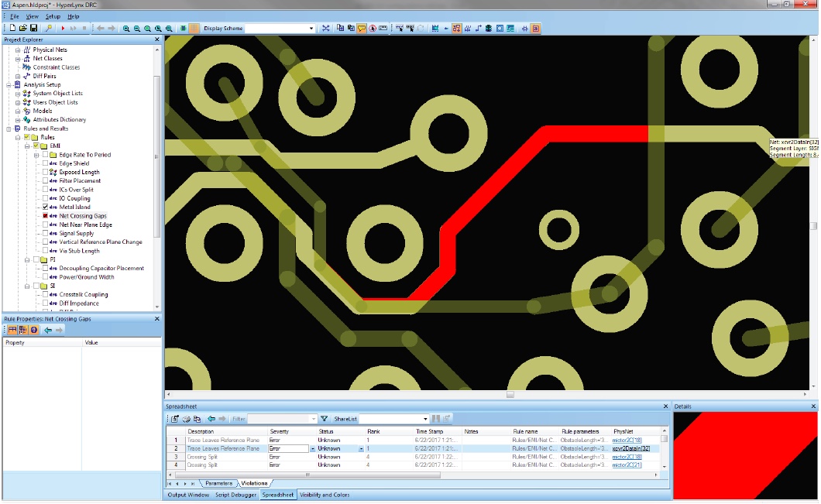Click the green chip toolbar icon
The width and height of the screenshot is (821, 504).
[x=184, y=29]
